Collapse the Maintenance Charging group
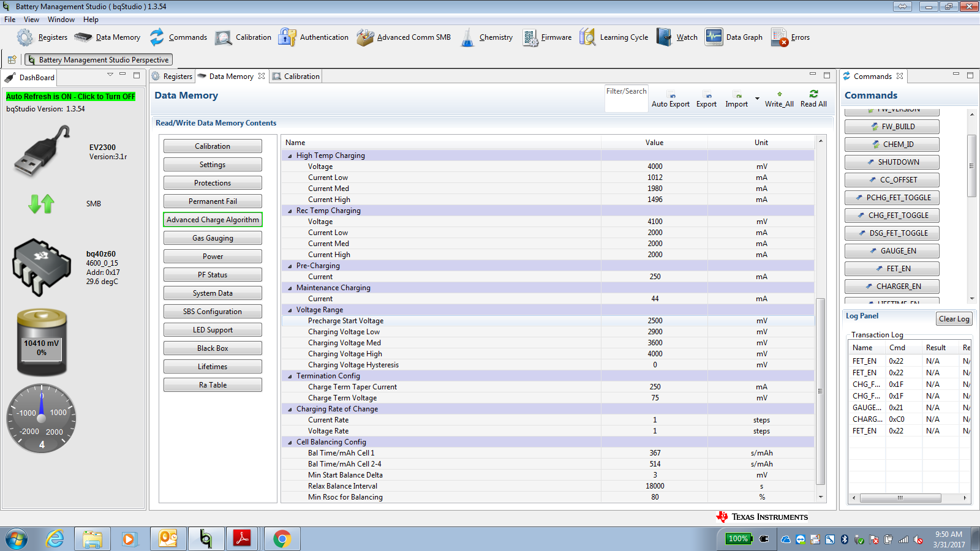Image resolution: width=980 pixels, height=551 pixels. (290, 288)
